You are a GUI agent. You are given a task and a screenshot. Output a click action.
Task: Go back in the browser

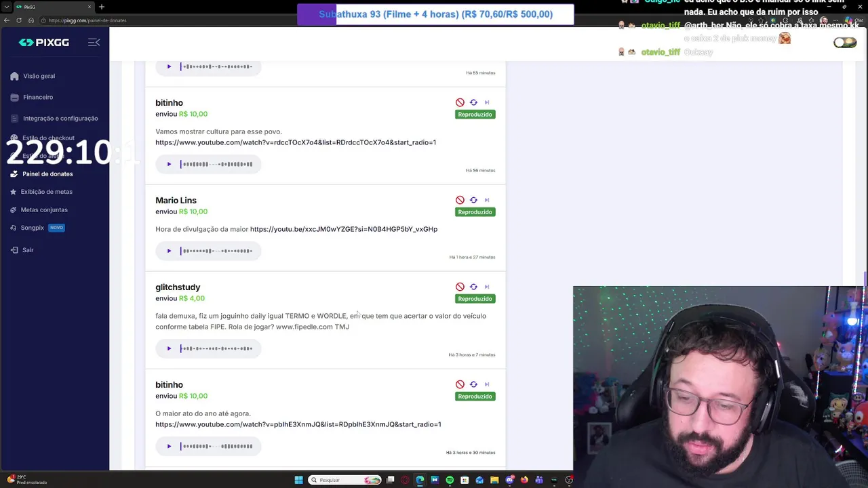point(6,20)
